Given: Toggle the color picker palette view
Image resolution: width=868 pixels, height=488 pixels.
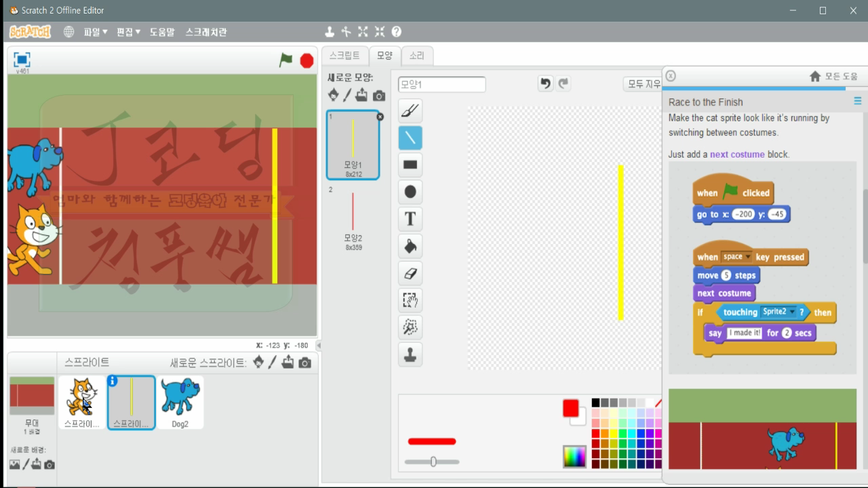Looking at the screenshot, I should tap(574, 457).
